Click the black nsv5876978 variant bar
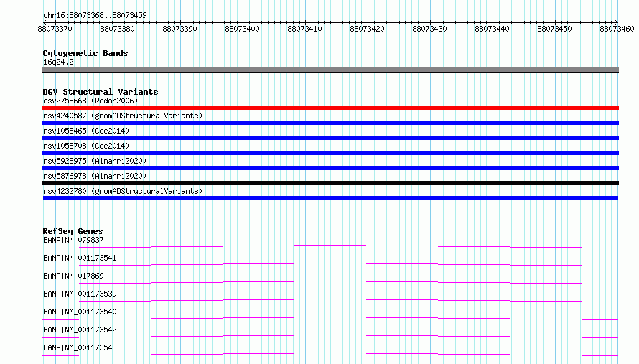The image size is (639, 364). click(x=330, y=183)
